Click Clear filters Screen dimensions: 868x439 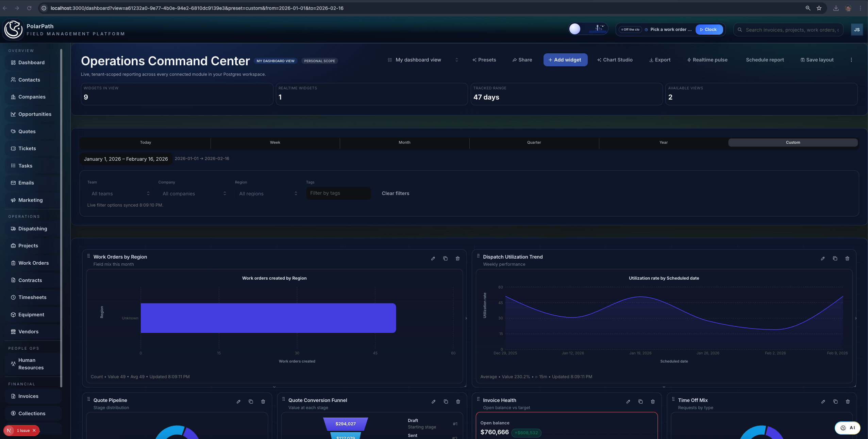coord(395,193)
